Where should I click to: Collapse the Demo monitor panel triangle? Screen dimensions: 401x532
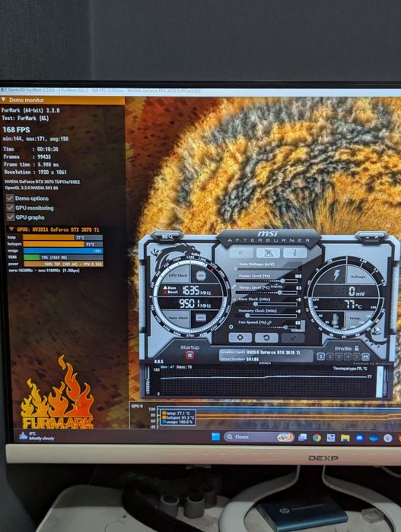[4, 100]
